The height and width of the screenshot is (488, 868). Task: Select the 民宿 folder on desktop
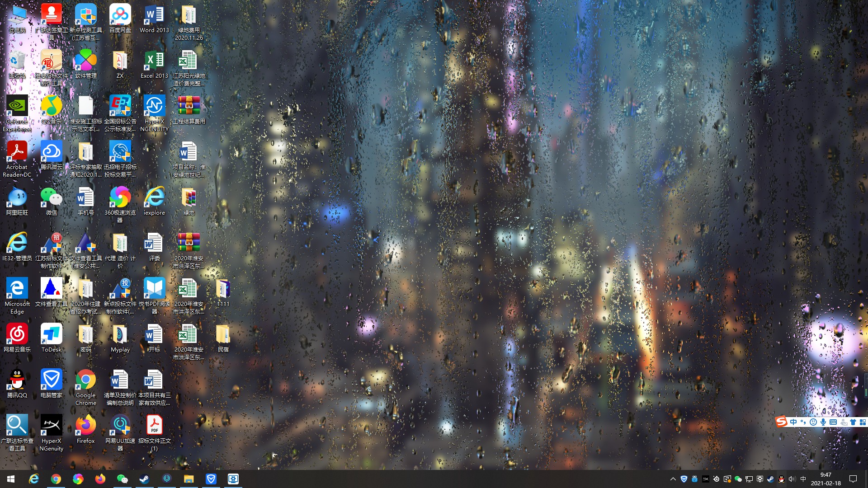(223, 334)
